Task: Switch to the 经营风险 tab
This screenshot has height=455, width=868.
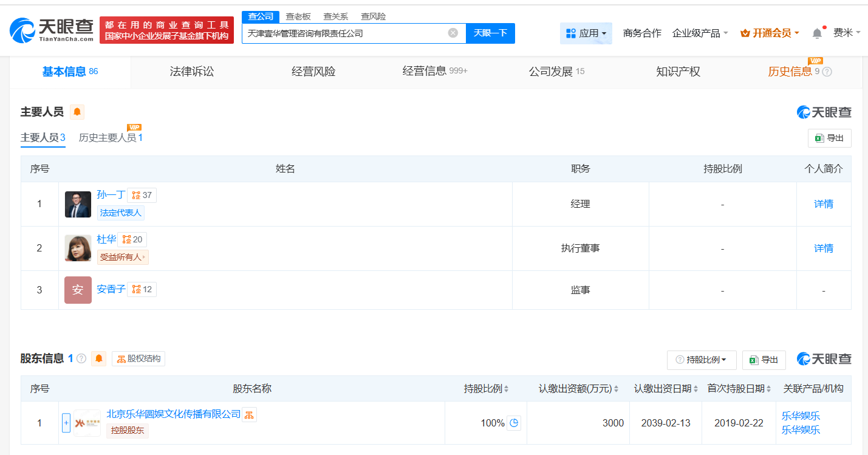Action: point(313,72)
